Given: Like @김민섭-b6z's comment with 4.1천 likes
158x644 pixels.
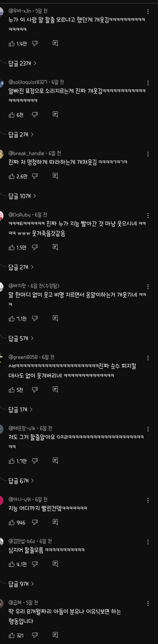Looking at the screenshot, I should tap(12, 564).
